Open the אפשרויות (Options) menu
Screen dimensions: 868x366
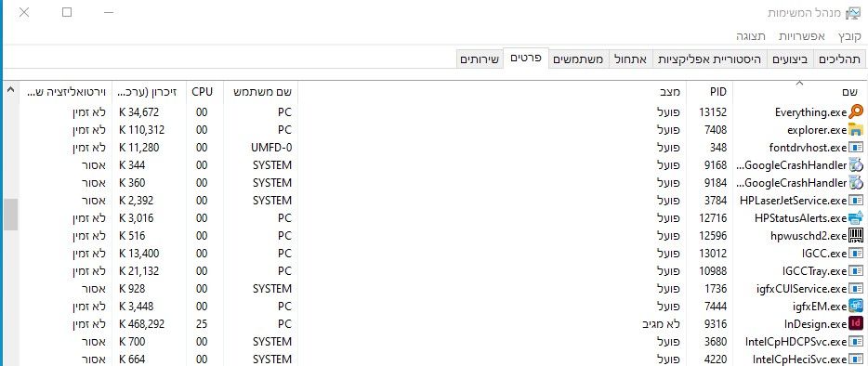[x=802, y=36]
